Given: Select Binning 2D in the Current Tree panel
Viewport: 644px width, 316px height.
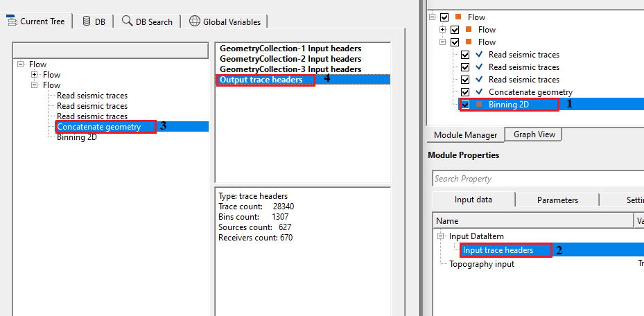Looking at the screenshot, I should 77,137.
